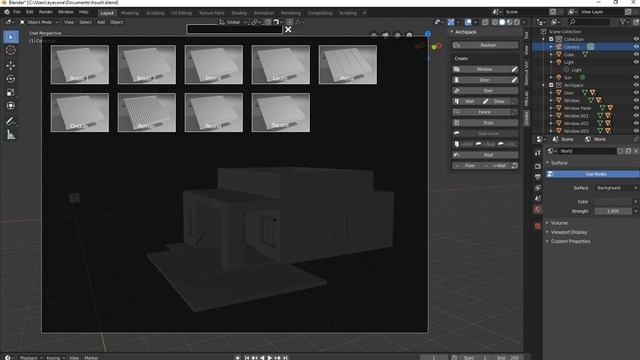Create an Archipack Roof

(x=486, y=155)
